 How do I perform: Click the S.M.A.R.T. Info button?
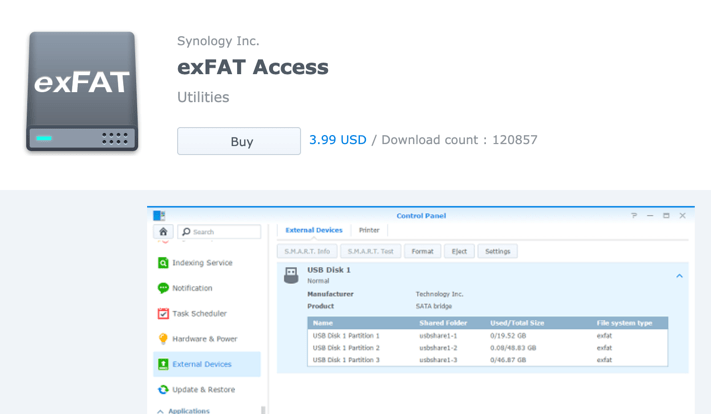(307, 251)
